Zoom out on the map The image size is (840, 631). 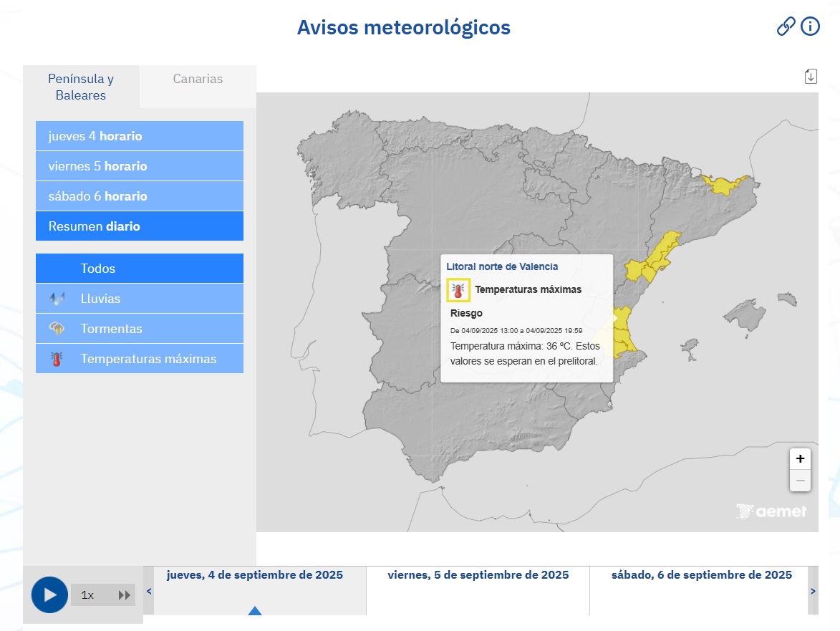coord(800,481)
